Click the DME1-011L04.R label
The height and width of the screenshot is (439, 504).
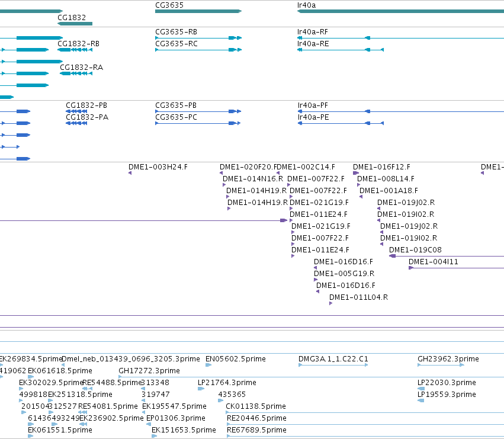tap(359, 297)
